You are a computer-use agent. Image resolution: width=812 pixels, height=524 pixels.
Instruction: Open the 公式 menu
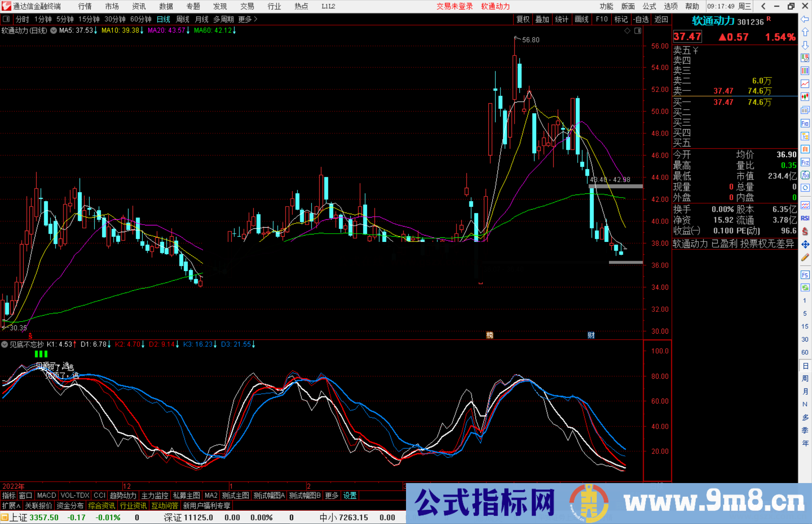click(649, 6)
